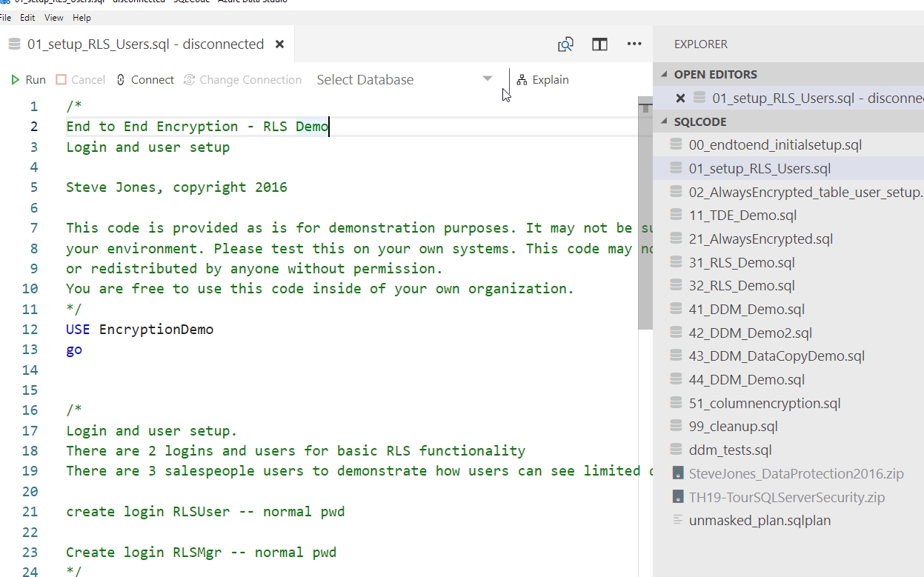The image size is (924, 577).
Task: Open the View menu
Action: 54,17
